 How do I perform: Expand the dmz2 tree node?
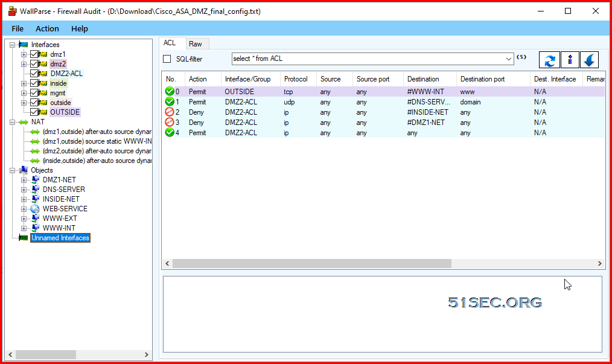pyautogui.click(x=24, y=63)
